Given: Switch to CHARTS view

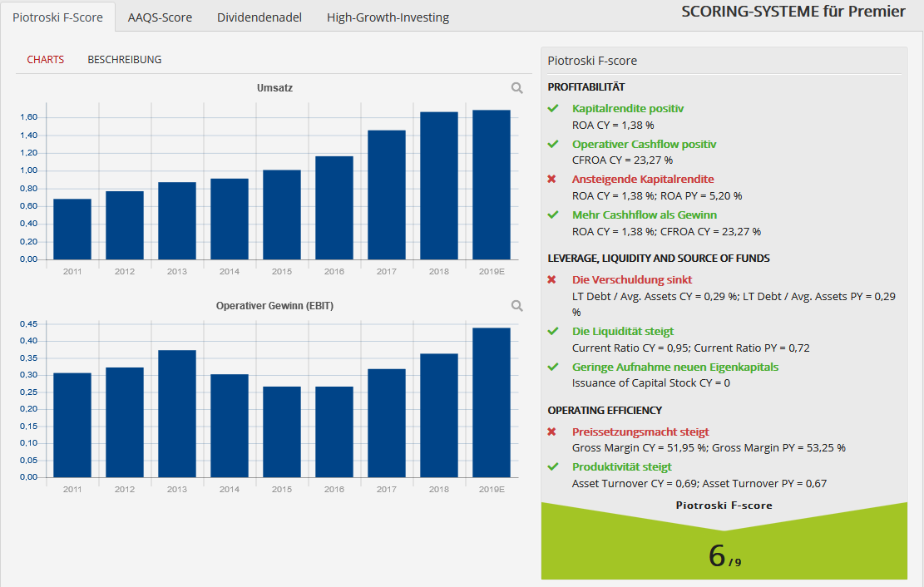Looking at the screenshot, I should [x=46, y=60].
